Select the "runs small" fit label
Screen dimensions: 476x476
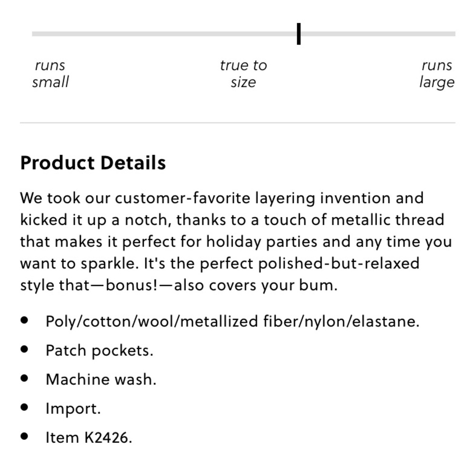[50, 74]
